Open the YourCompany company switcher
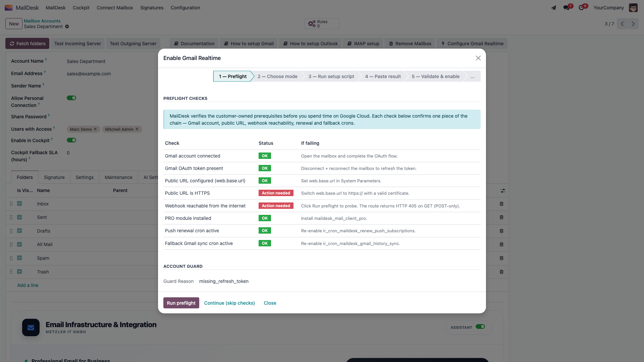This screenshot has width=644, height=362. 608,8
